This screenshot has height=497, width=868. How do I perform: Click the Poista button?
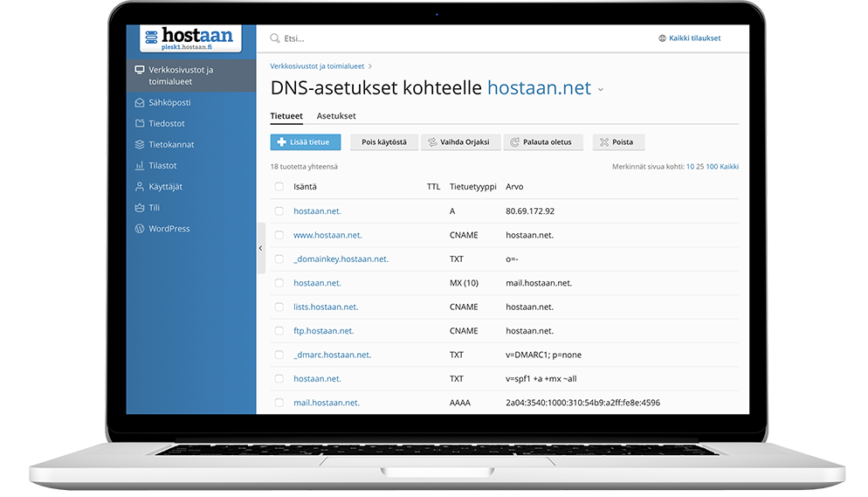click(618, 142)
